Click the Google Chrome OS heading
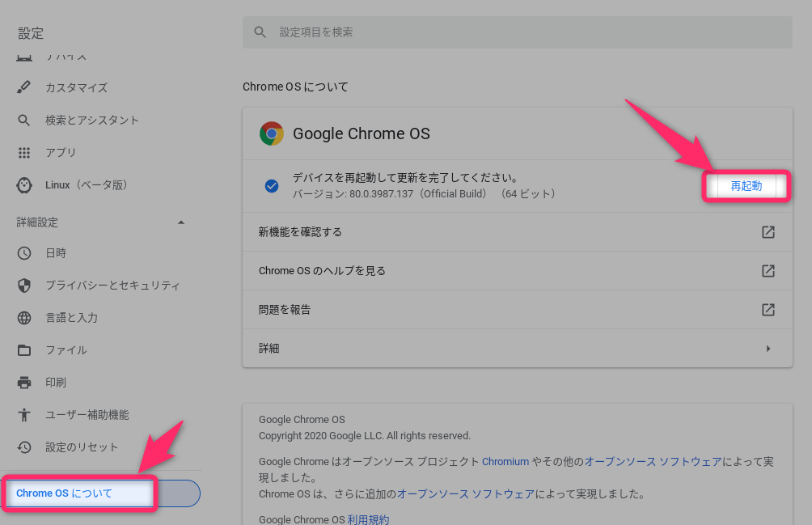The width and height of the screenshot is (812, 525). click(362, 133)
